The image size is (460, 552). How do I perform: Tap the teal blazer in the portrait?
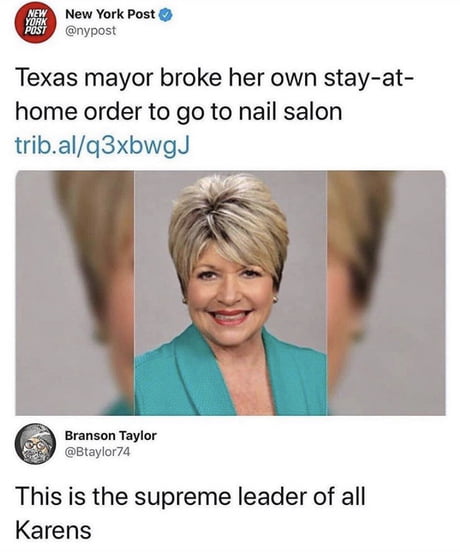pyautogui.click(x=231, y=378)
